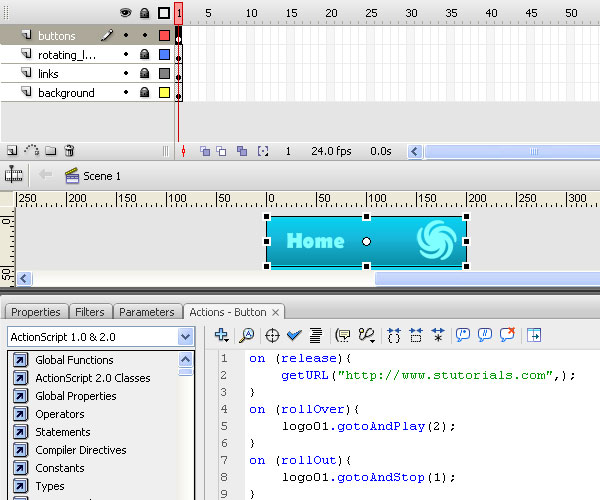Toggle visibility dot of buttons layer
600x500 pixels.
[126, 35]
